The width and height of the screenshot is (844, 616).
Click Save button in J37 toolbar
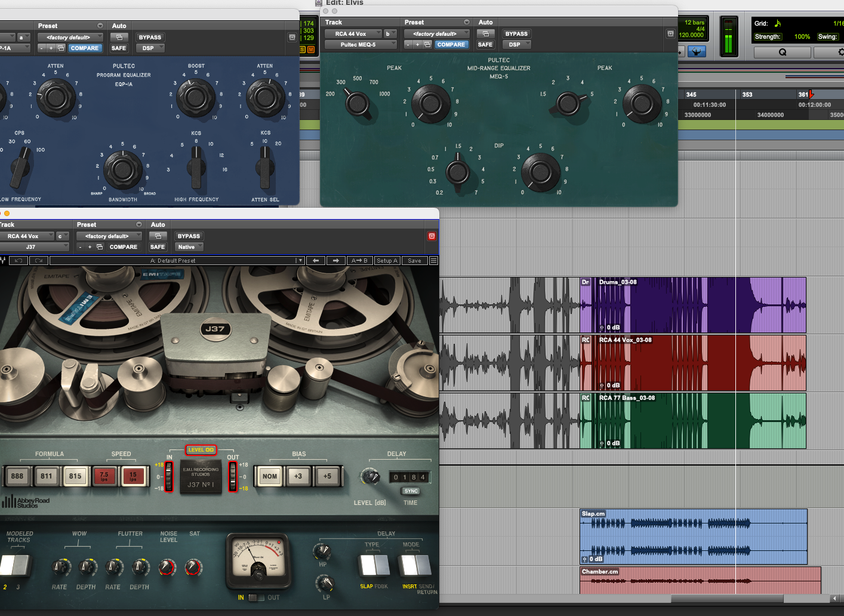pos(414,261)
